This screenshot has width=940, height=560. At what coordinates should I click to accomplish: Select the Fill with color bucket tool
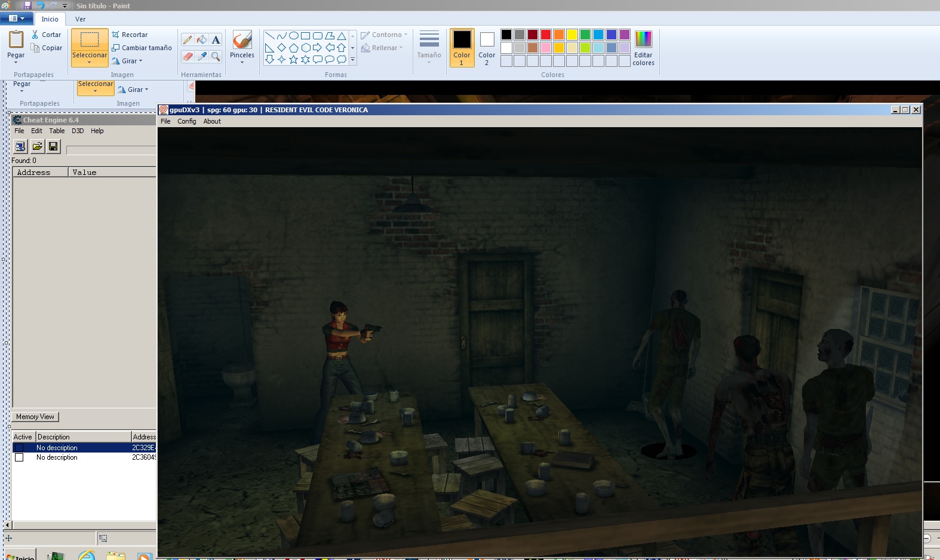click(x=202, y=40)
